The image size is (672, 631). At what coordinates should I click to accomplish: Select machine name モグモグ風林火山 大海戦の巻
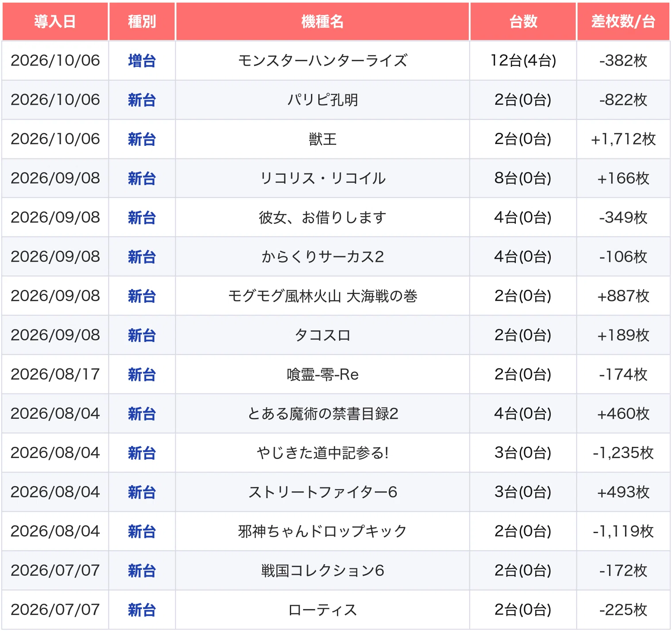(323, 296)
